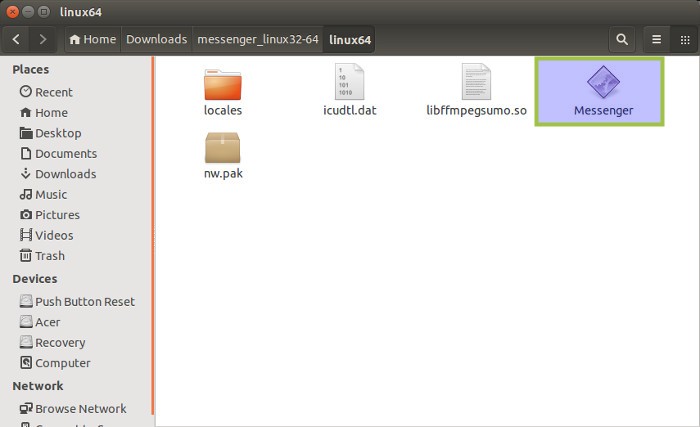Minimize the linux64 window

point(28,12)
